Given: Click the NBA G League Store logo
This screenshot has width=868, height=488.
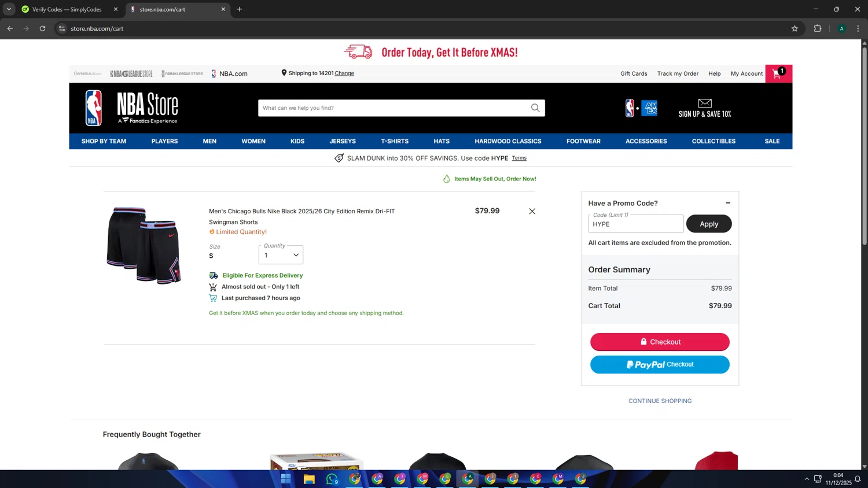Looking at the screenshot, I should point(131,73).
